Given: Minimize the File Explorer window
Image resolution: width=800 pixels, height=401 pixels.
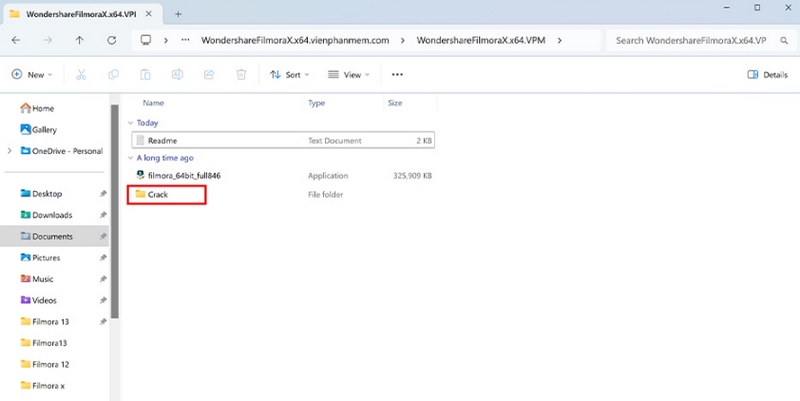Looking at the screenshot, I should [x=727, y=8].
